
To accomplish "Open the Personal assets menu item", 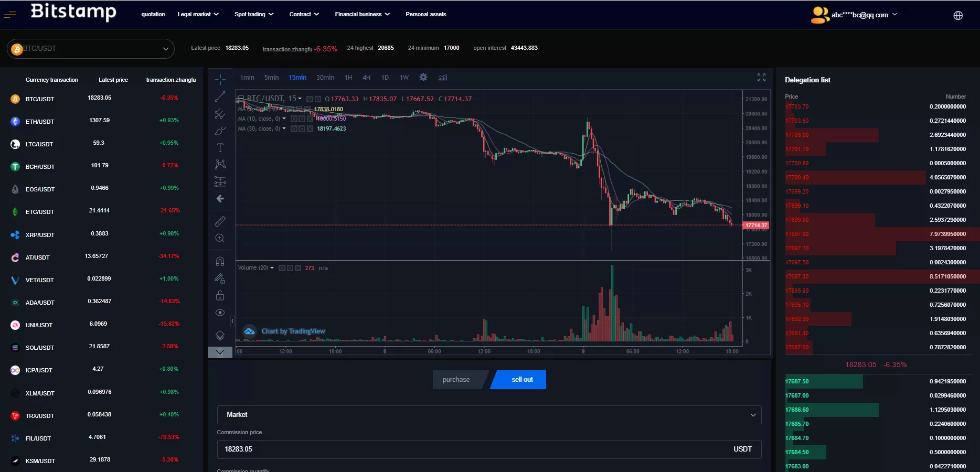I will (425, 14).
